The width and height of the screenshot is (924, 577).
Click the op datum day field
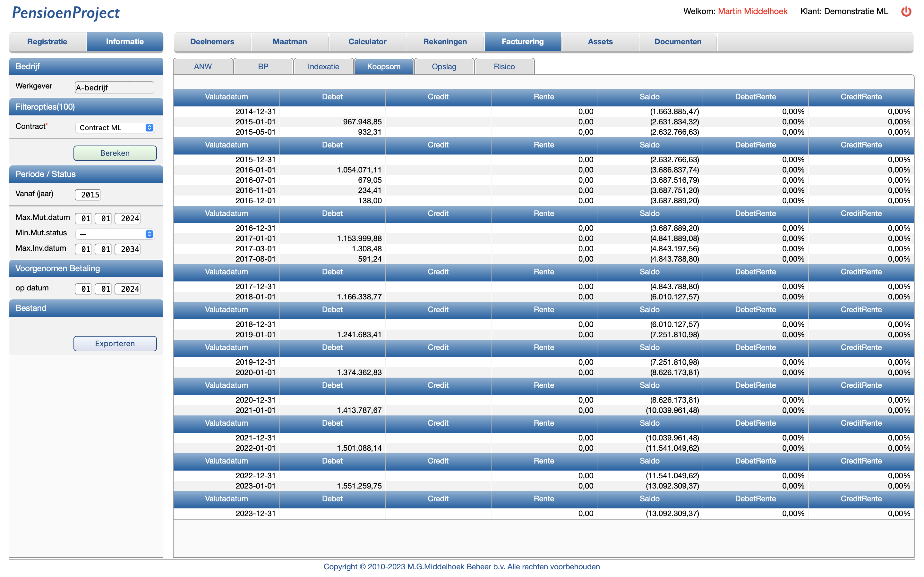coord(84,289)
